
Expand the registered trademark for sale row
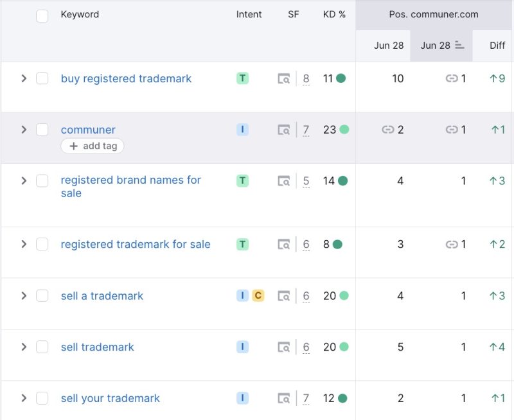24,244
